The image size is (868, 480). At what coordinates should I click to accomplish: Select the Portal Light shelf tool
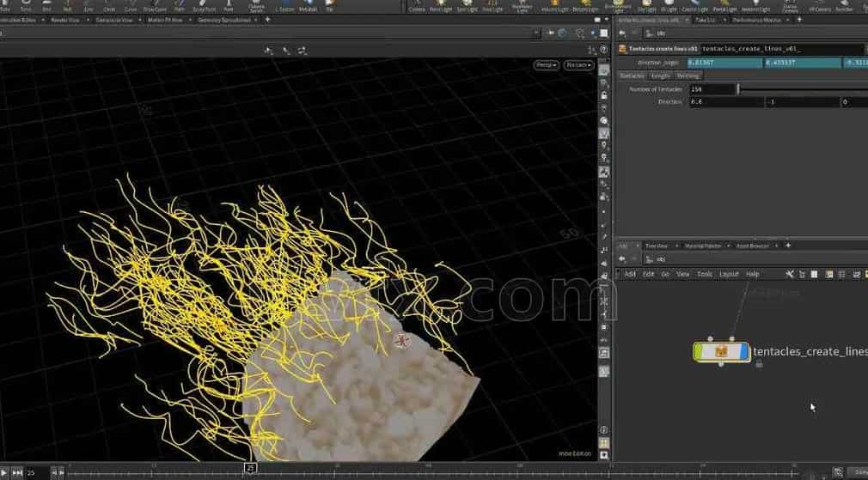pyautogui.click(x=724, y=6)
